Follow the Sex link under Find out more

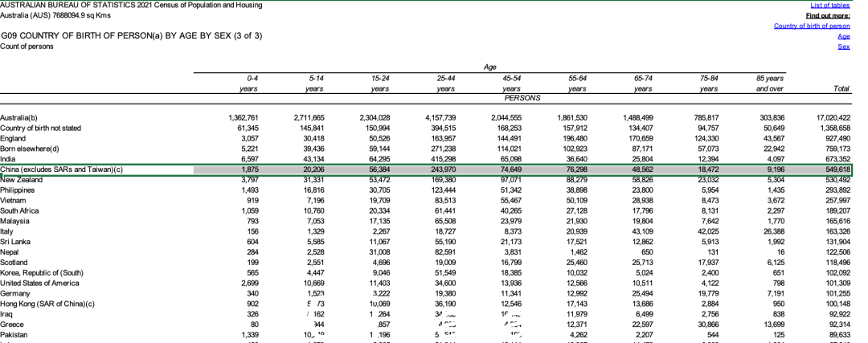tap(844, 47)
